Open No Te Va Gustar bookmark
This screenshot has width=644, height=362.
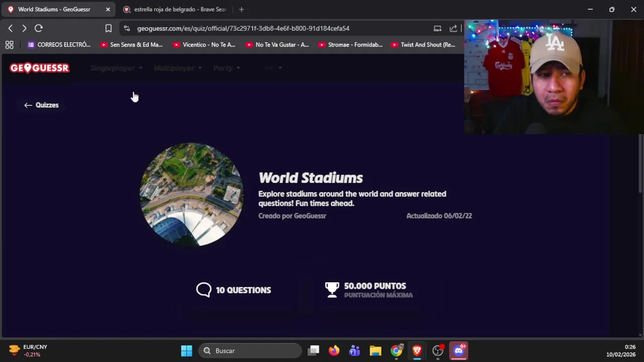(277, 45)
